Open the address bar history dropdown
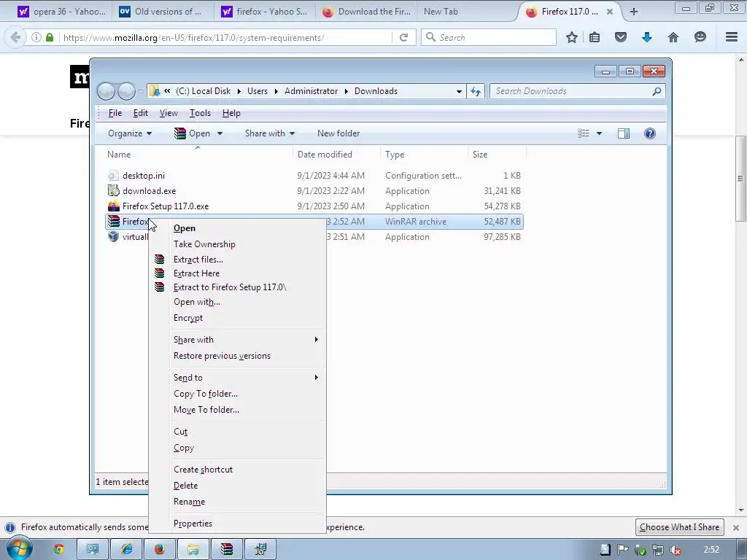 click(x=459, y=91)
